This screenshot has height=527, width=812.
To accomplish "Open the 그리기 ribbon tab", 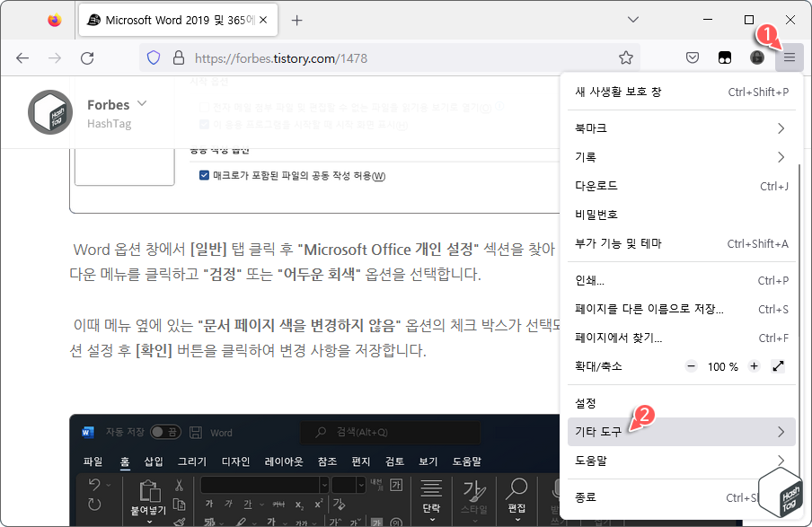I will click(x=192, y=461).
